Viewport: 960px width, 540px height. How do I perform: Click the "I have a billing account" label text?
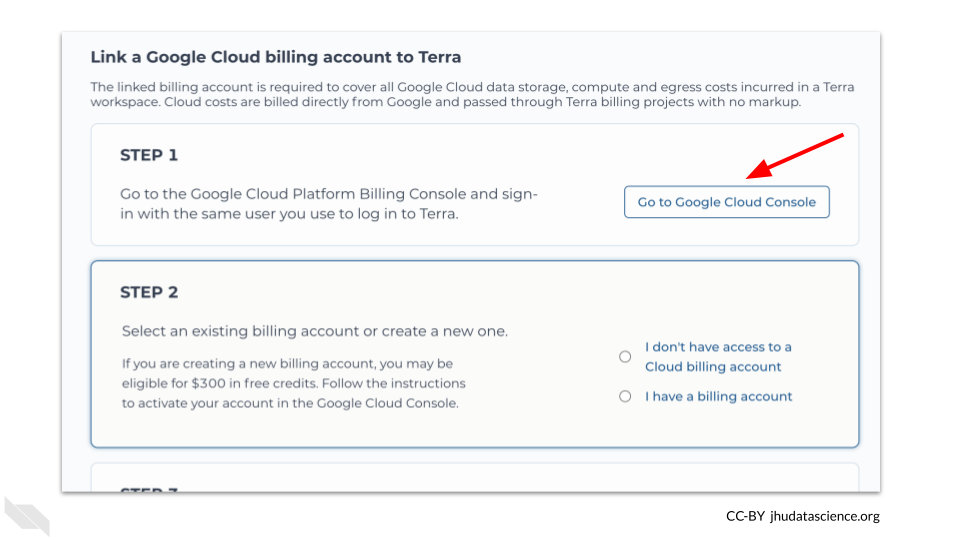tap(718, 396)
